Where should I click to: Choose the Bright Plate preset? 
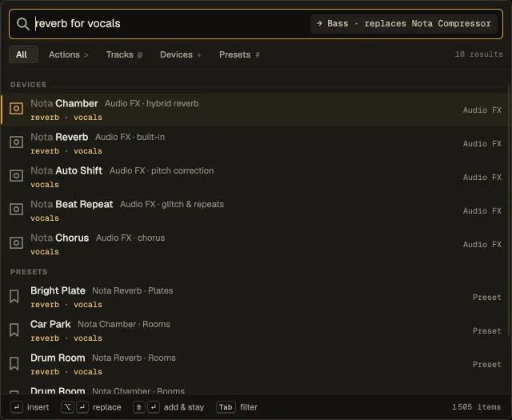(254, 298)
